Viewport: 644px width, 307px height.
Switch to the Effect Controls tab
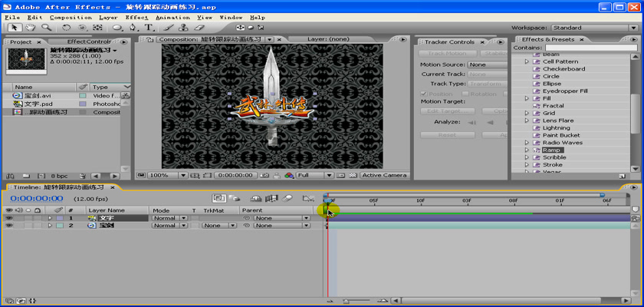tap(89, 41)
